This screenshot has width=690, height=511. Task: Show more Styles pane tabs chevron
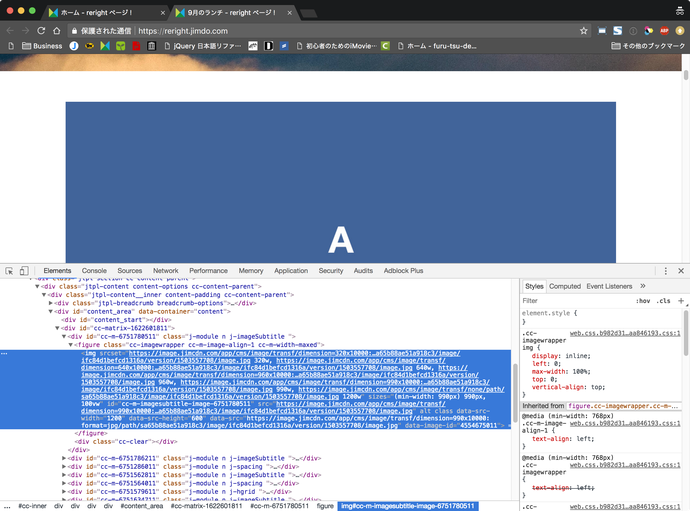click(642, 286)
